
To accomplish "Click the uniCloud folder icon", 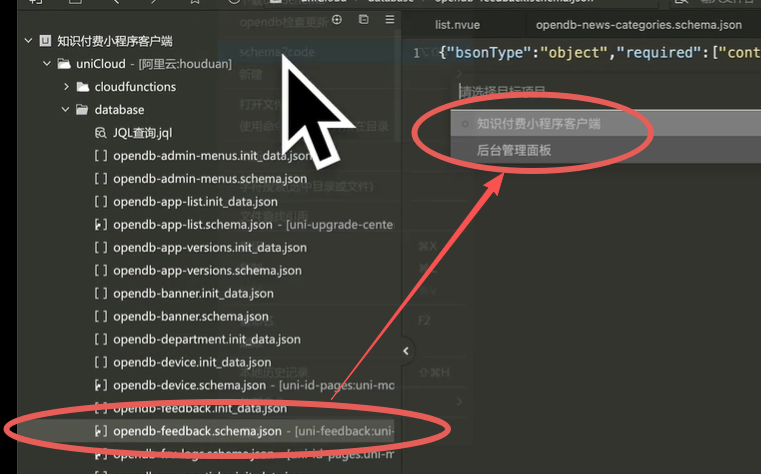I will (63, 64).
